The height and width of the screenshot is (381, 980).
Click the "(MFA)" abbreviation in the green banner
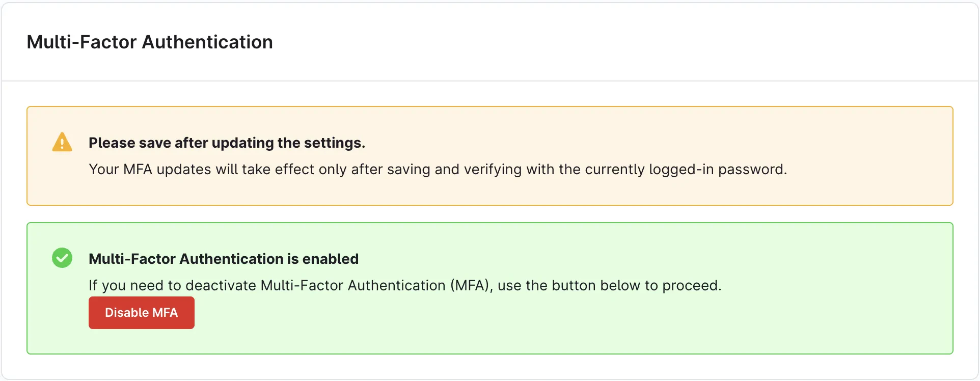[471, 285]
